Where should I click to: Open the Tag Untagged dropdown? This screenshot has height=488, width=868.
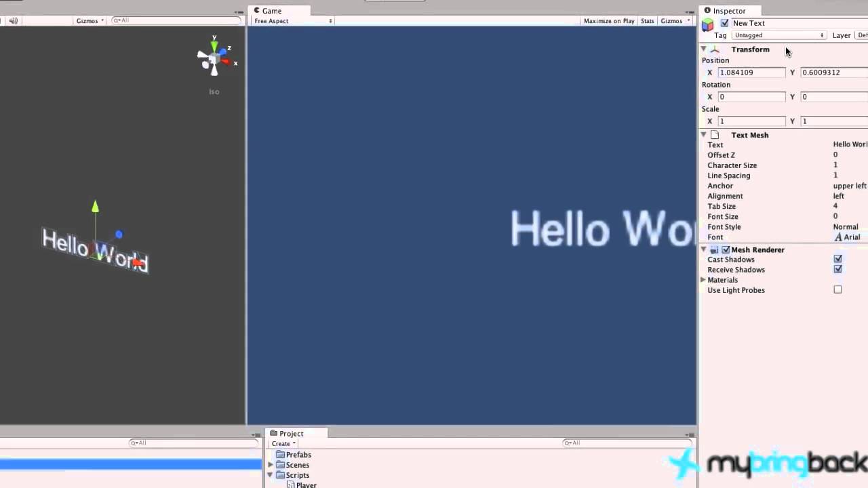click(779, 35)
